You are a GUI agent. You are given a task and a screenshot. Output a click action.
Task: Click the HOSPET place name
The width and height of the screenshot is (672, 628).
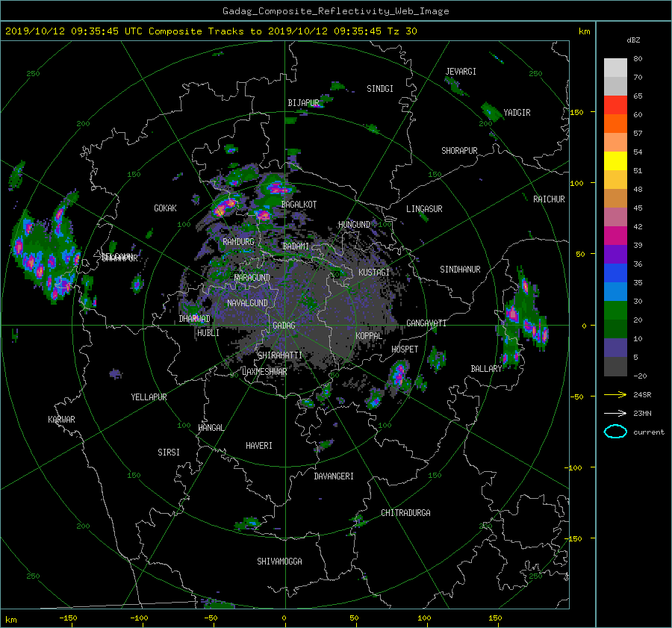click(405, 349)
